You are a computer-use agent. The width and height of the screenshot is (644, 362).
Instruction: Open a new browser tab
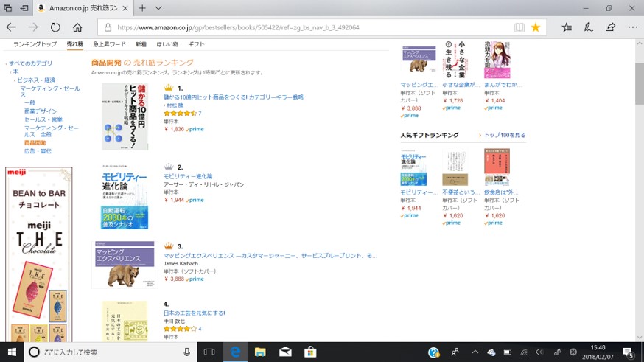pyautogui.click(x=142, y=8)
